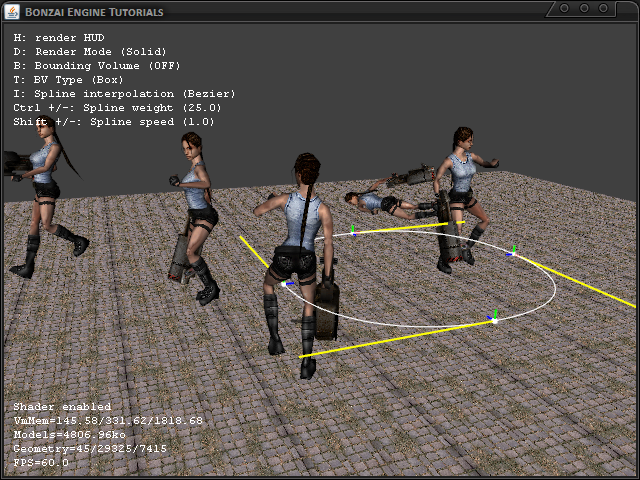The image size is (640, 480).
Task: Click the Render Mode (Solid) HUD line
Action: point(90,51)
